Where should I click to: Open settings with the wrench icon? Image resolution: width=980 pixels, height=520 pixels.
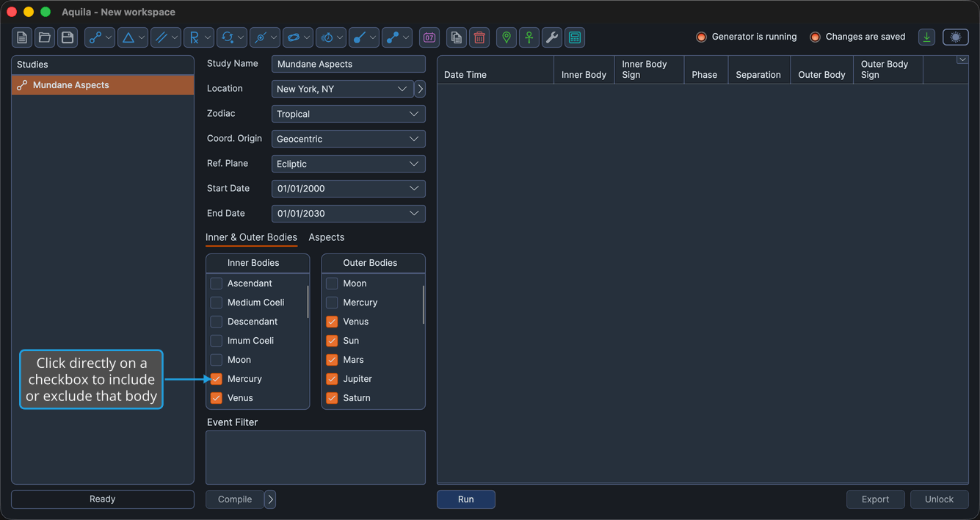coord(552,37)
